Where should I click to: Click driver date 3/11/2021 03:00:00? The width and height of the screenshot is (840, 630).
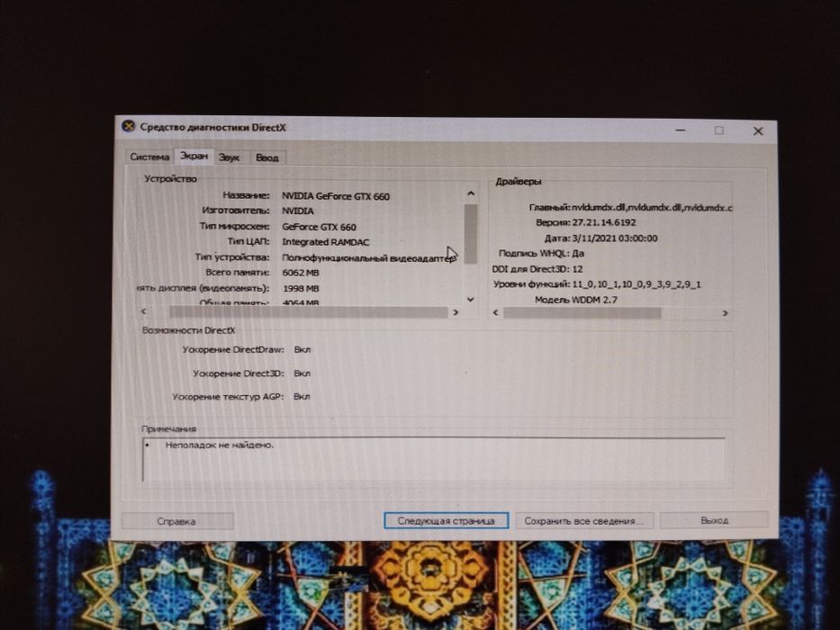614,238
